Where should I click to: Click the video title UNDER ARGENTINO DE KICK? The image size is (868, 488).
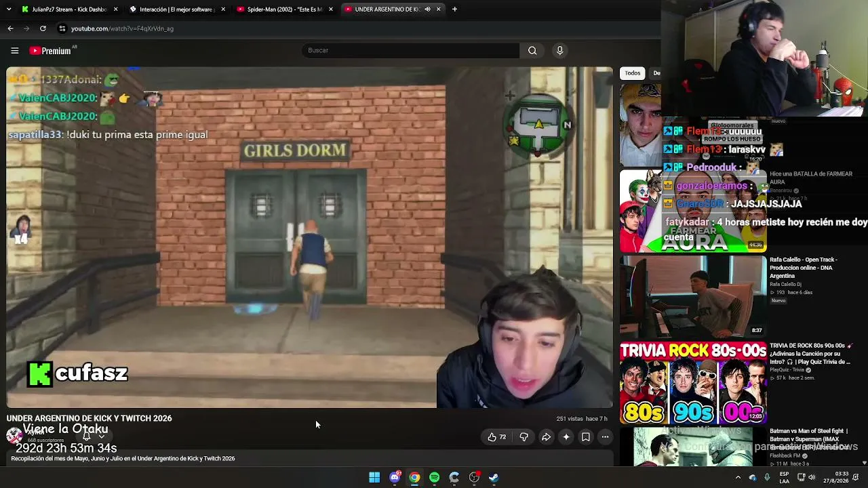coord(89,418)
